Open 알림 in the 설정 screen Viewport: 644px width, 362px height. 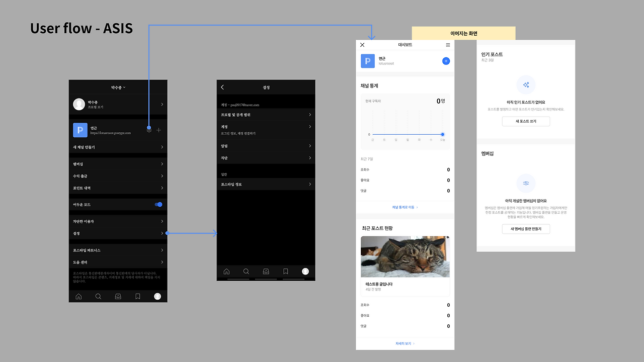pyautogui.click(x=266, y=146)
